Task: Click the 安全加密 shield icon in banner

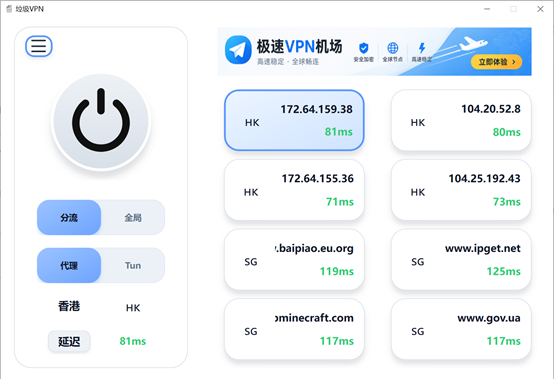Action: coord(364,48)
